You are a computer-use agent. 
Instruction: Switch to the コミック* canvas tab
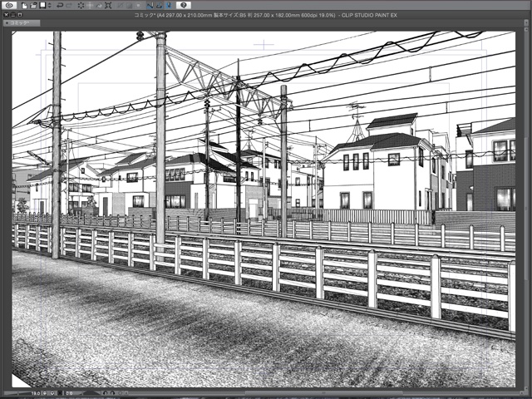point(22,23)
